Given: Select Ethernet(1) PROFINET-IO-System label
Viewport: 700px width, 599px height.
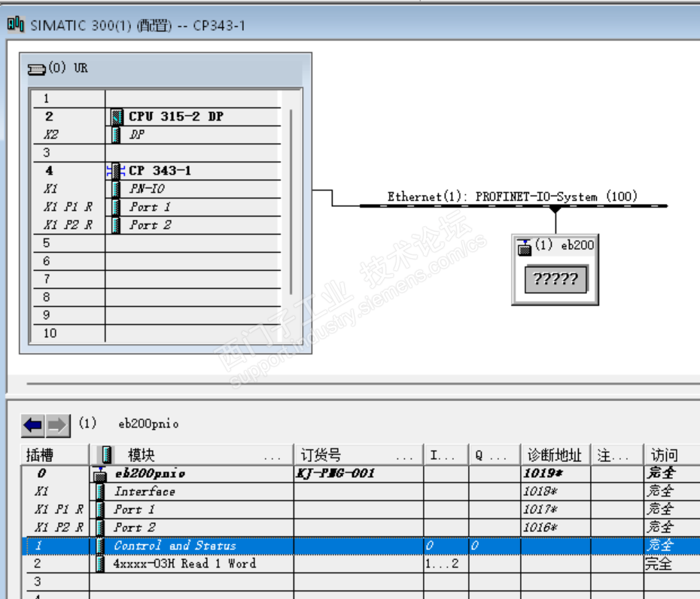Looking at the screenshot, I should 513,196.
